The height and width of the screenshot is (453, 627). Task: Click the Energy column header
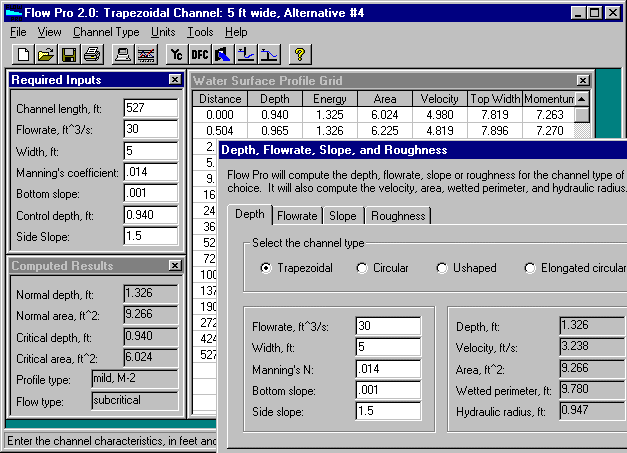point(330,99)
